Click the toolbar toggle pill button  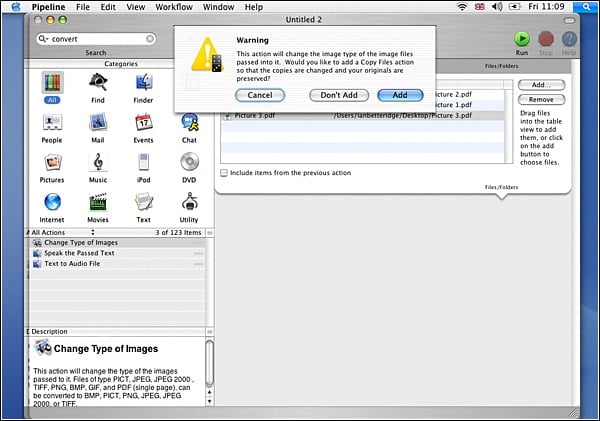point(569,20)
